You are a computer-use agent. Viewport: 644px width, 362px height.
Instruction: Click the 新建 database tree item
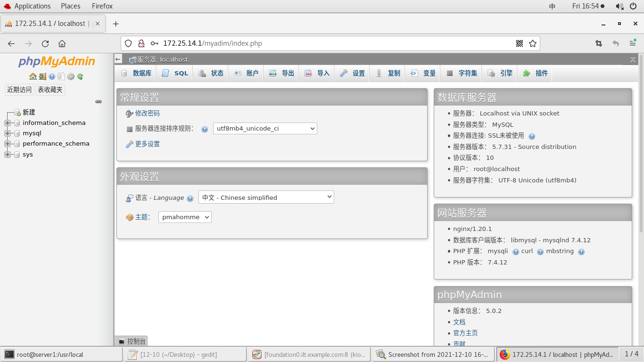click(29, 112)
